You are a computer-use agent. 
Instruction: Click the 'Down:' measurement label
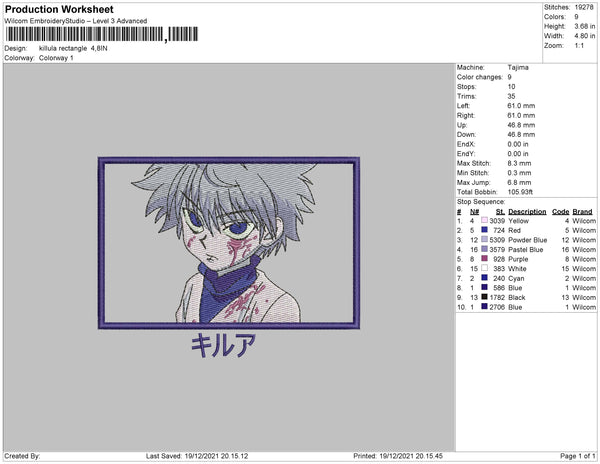[x=466, y=134]
